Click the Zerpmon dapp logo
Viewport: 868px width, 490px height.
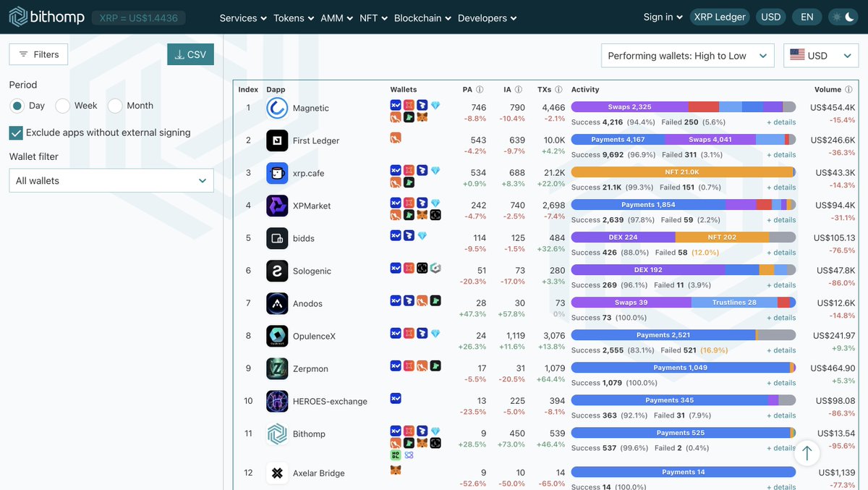click(x=277, y=368)
